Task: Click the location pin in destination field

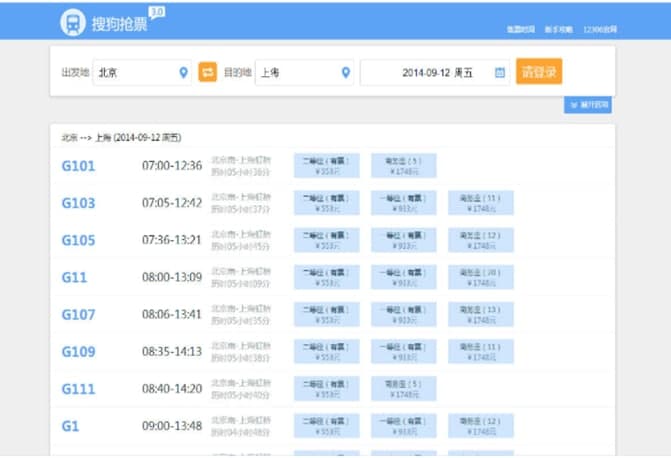Action: [346, 73]
